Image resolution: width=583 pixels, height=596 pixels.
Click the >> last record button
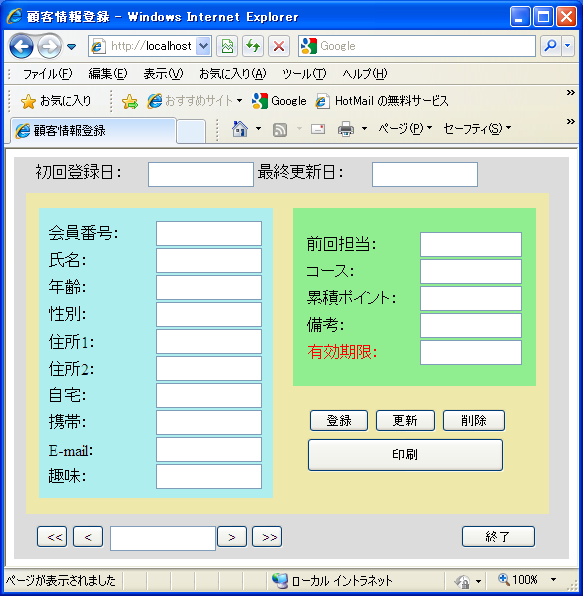(267, 537)
